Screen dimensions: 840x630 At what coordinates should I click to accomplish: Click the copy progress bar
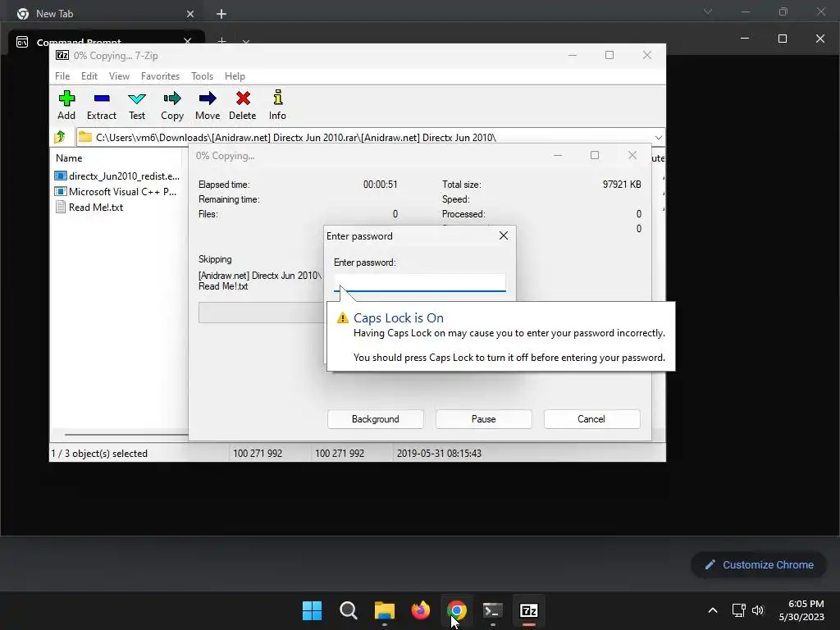pos(261,313)
